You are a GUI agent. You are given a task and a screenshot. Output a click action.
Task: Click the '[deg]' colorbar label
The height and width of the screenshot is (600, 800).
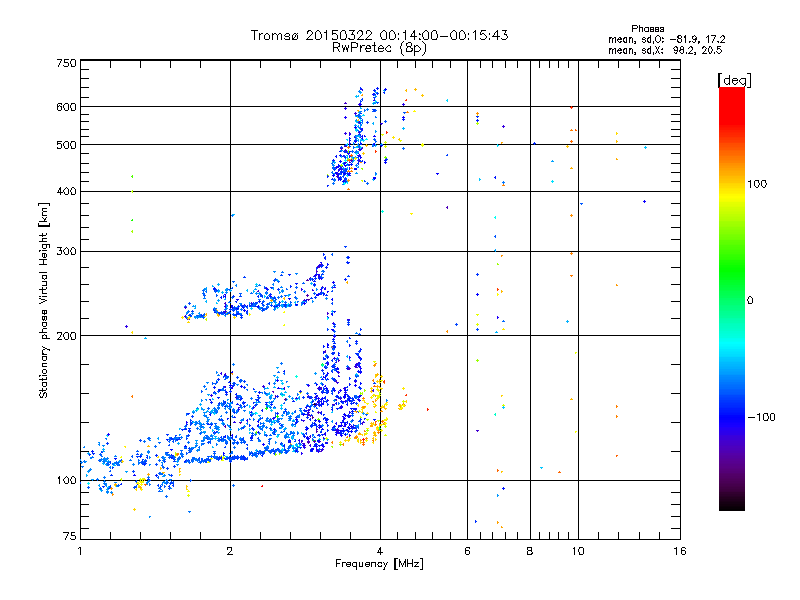pyautogui.click(x=734, y=80)
